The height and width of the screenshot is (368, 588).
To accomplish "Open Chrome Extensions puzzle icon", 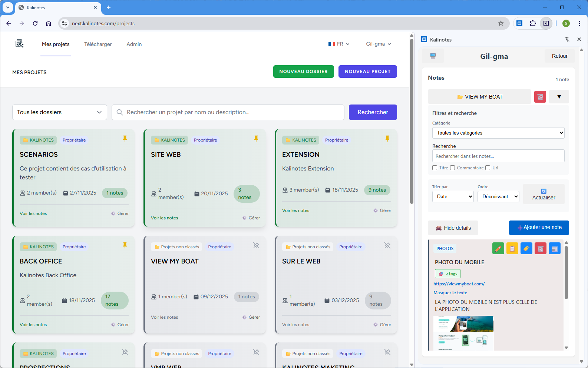I will [x=533, y=23].
